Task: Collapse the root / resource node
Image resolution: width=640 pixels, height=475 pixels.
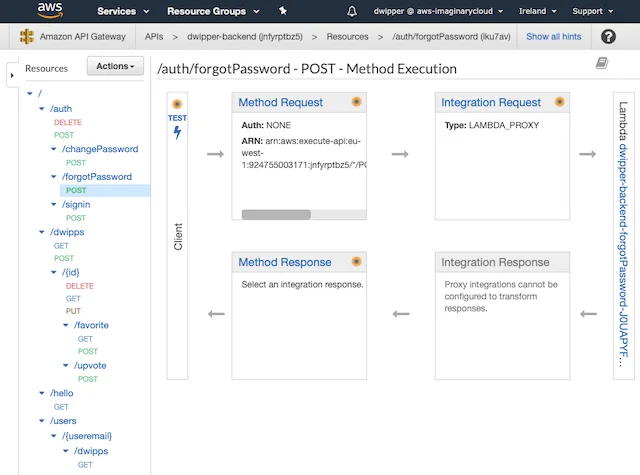Action: (29, 93)
